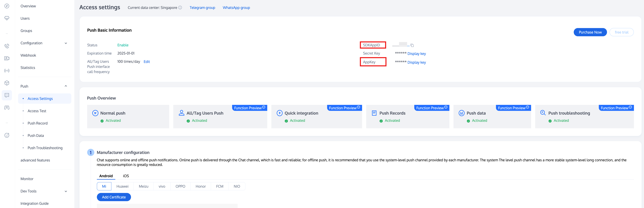Expand the Dev Tools menu chevron
The height and width of the screenshot is (208, 644).
point(66,191)
